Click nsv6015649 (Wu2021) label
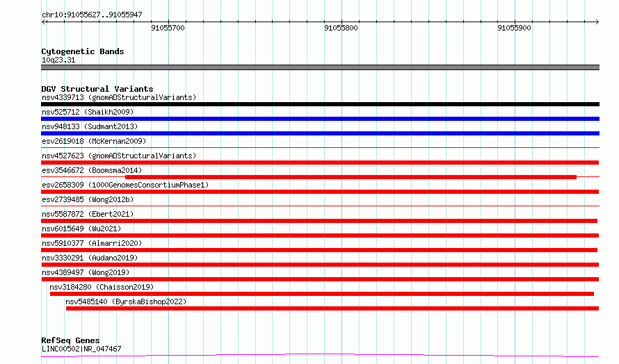619x364 pixels. point(81,229)
